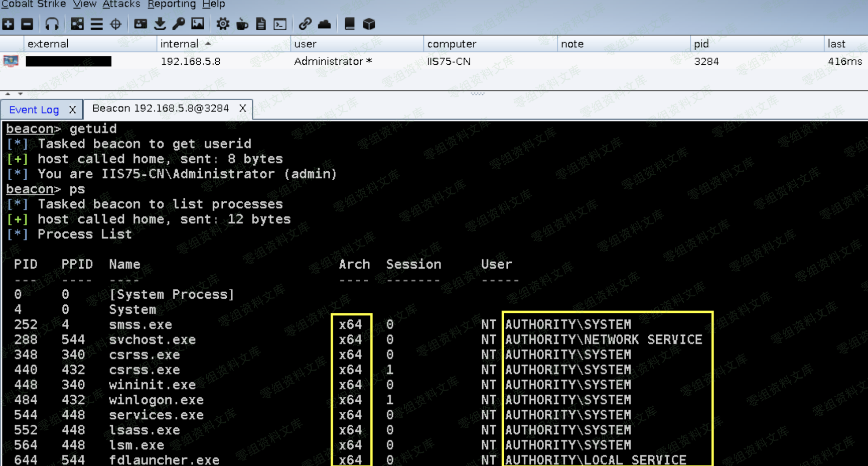Click the cloud manage web server icon
The width and height of the screenshot is (868, 466).
point(325,24)
